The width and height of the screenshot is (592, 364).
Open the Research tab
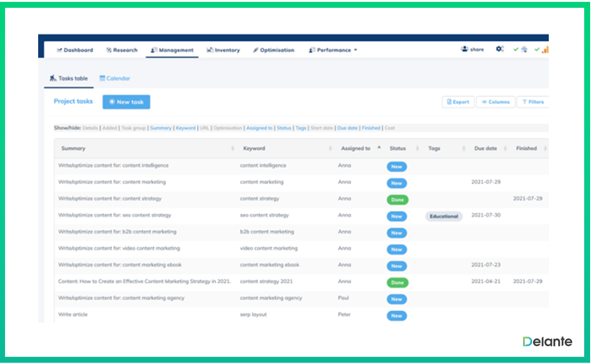tap(122, 50)
